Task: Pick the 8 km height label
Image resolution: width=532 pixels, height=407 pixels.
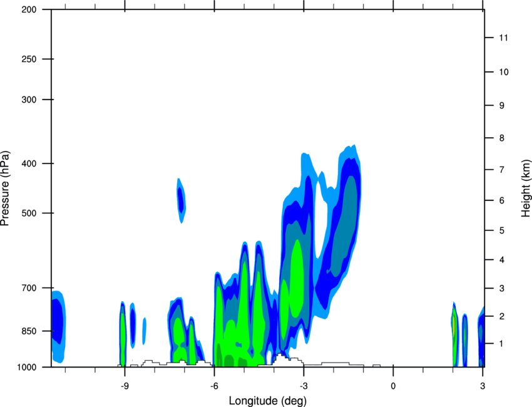Action: [502, 138]
